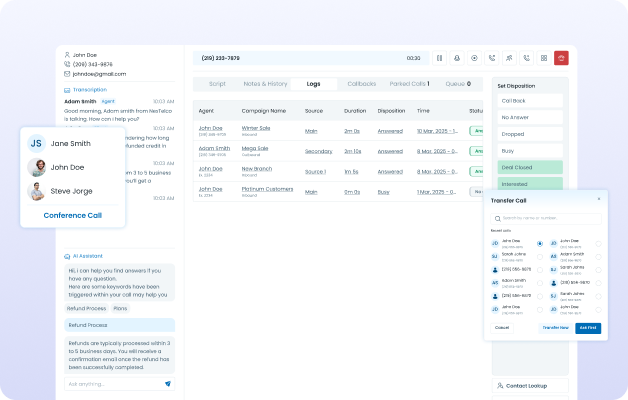Image resolution: width=628 pixels, height=400 pixels.
Task: Close the Transfer Call dialog
Action: (x=599, y=199)
